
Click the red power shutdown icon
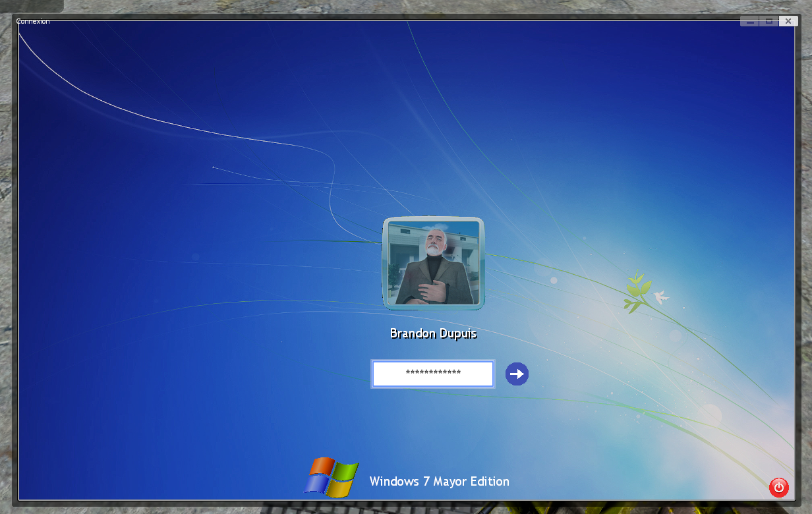[778, 487]
